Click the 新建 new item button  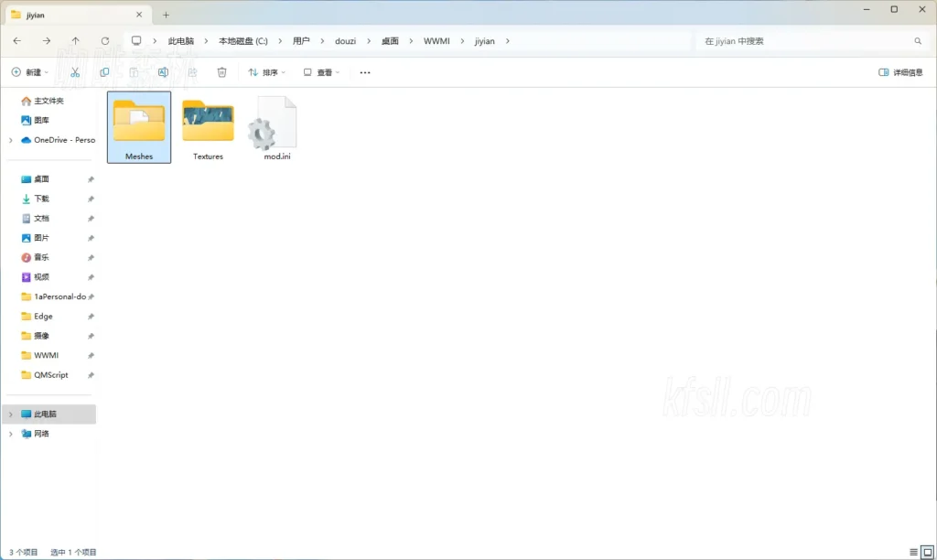click(x=30, y=72)
